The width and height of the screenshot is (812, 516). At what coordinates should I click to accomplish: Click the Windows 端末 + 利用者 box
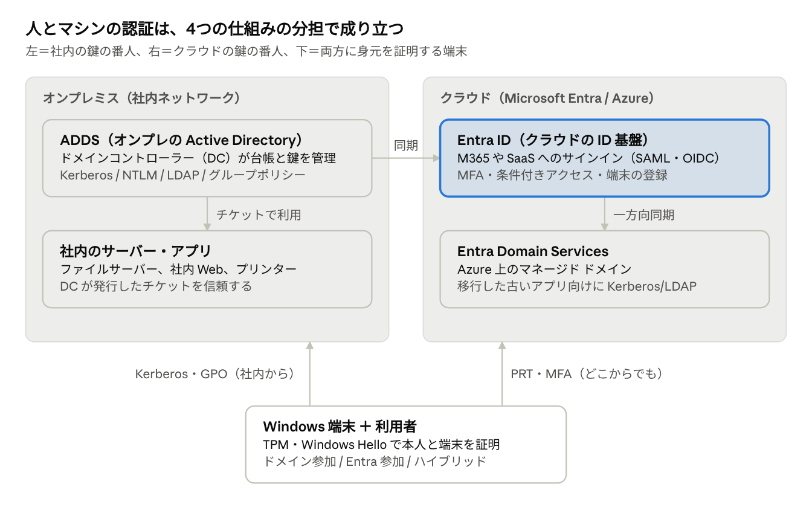pos(406,444)
